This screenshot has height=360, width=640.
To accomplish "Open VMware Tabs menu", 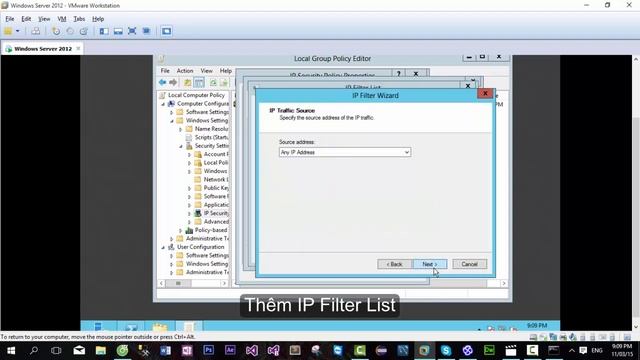I will [79, 19].
